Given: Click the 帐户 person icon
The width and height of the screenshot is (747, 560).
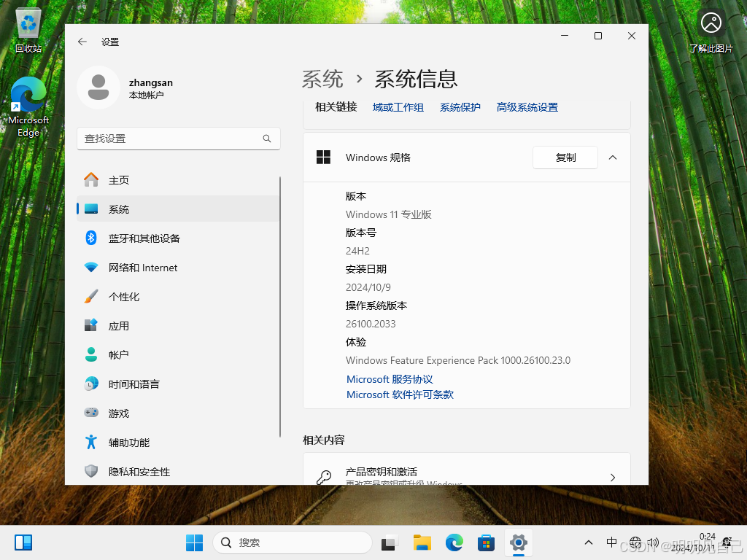Looking at the screenshot, I should pyautogui.click(x=91, y=355).
